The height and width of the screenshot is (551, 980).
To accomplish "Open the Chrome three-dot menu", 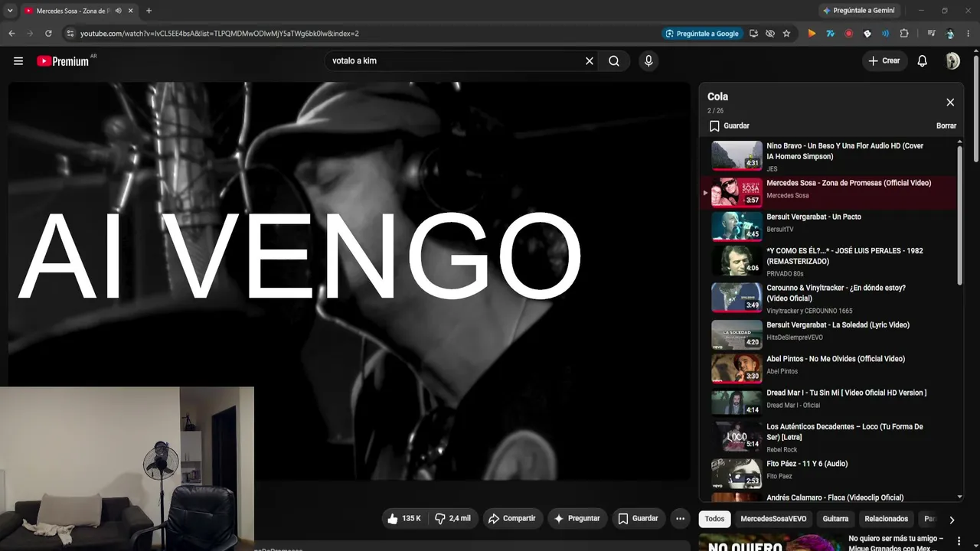I will coord(969,34).
